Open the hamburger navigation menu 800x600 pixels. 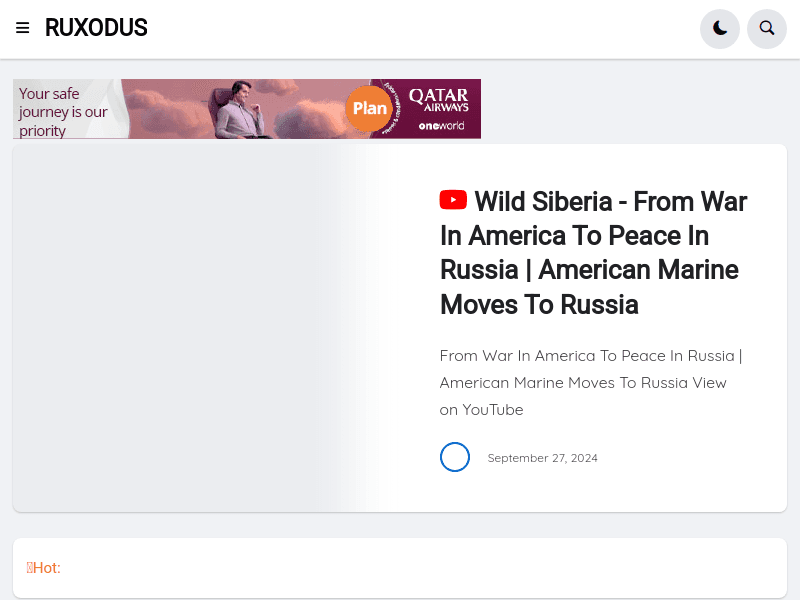[23, 28]
